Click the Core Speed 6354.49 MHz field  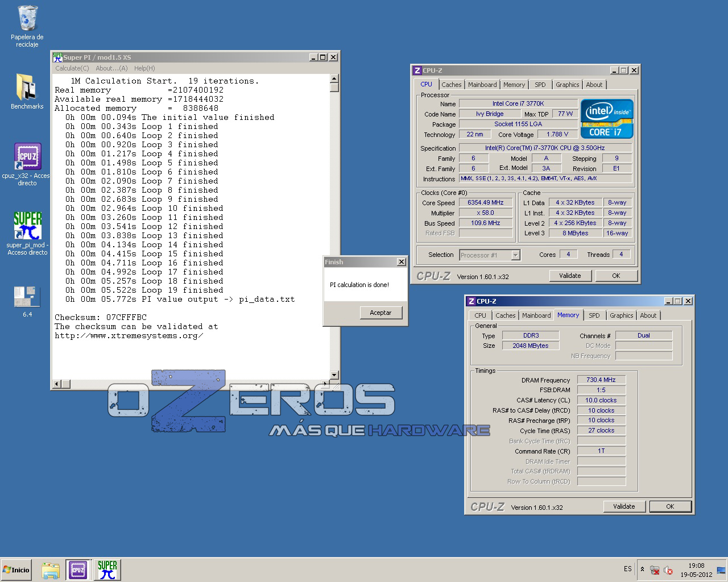click(486, 202)
